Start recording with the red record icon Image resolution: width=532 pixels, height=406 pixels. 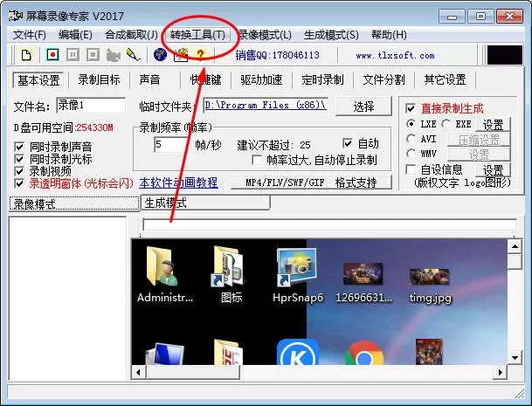52,55
